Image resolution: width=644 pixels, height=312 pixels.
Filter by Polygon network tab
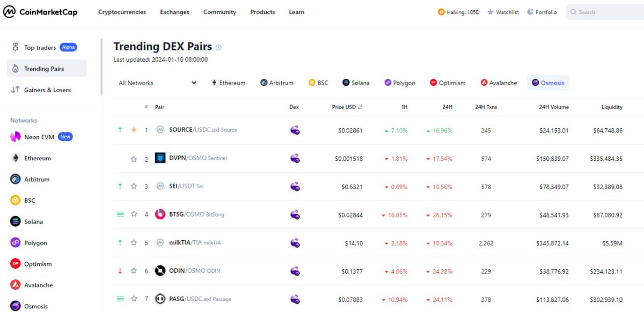point(400,83)
